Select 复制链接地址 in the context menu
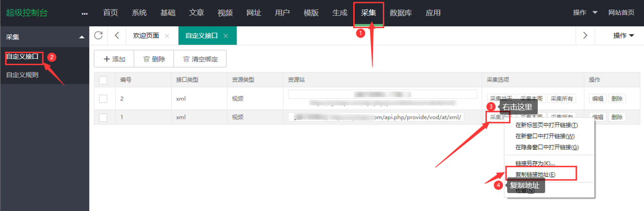This screenshot has height=211, width=644. click(x=535, y=174)
